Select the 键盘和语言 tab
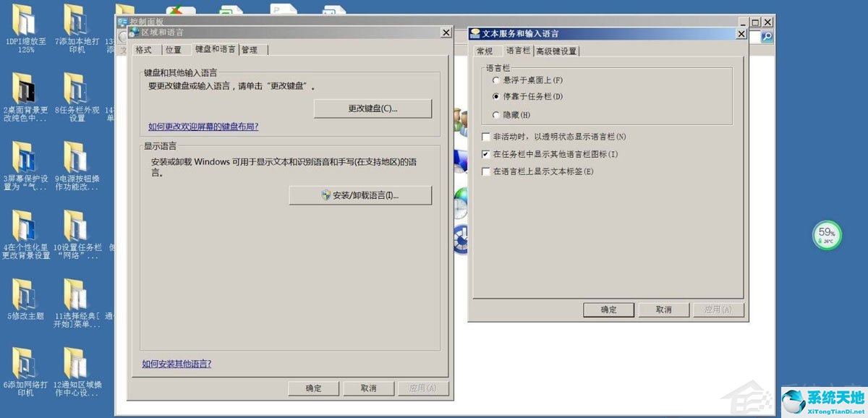 click(215, 49)
